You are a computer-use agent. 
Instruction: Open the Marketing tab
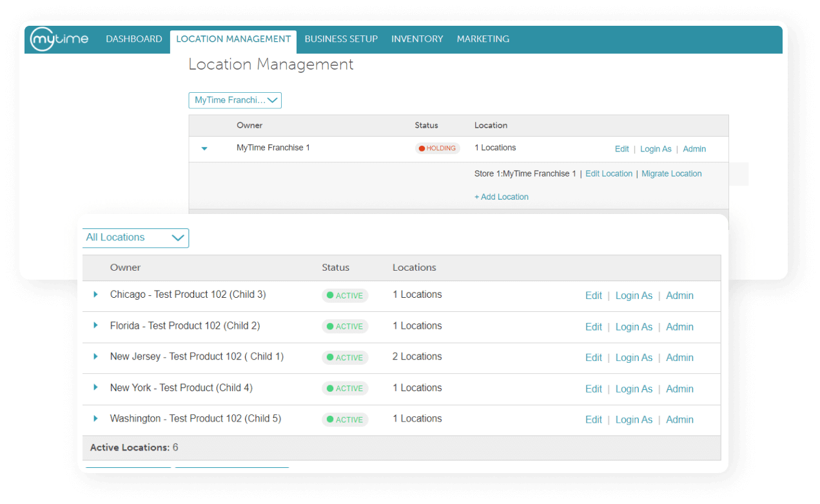click(483, 39)
